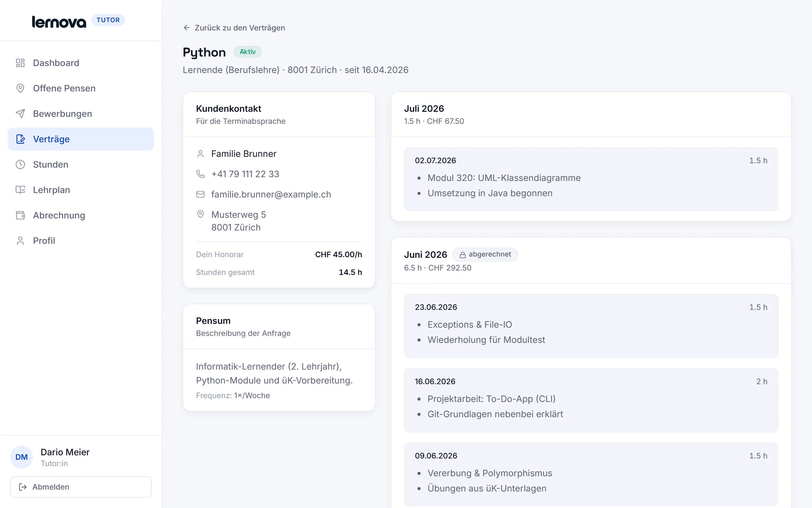
Task: Select Stunden in the sidebar
Action: pos(81,164)
